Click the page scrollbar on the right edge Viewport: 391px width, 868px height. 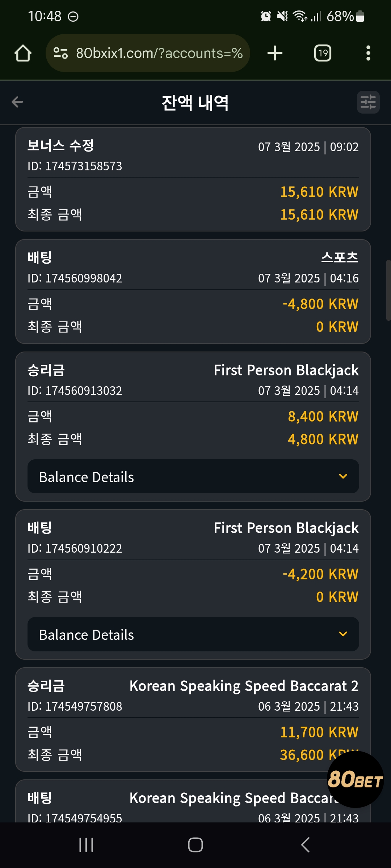pos(388,290)
